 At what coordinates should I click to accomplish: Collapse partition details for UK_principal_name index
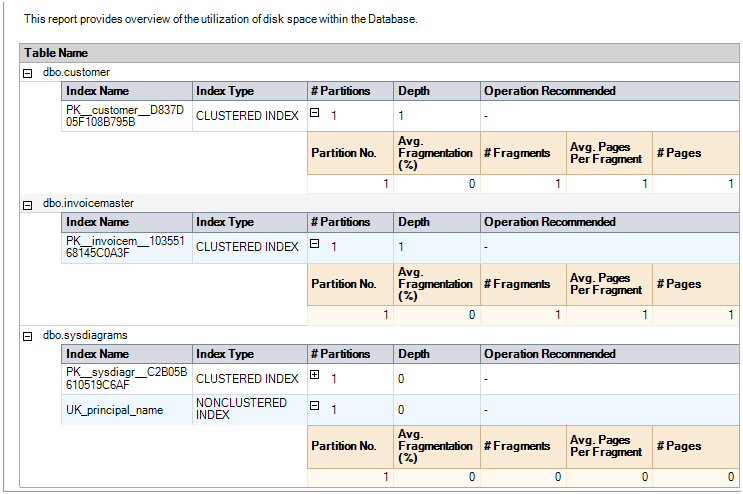tap(314, 406)
